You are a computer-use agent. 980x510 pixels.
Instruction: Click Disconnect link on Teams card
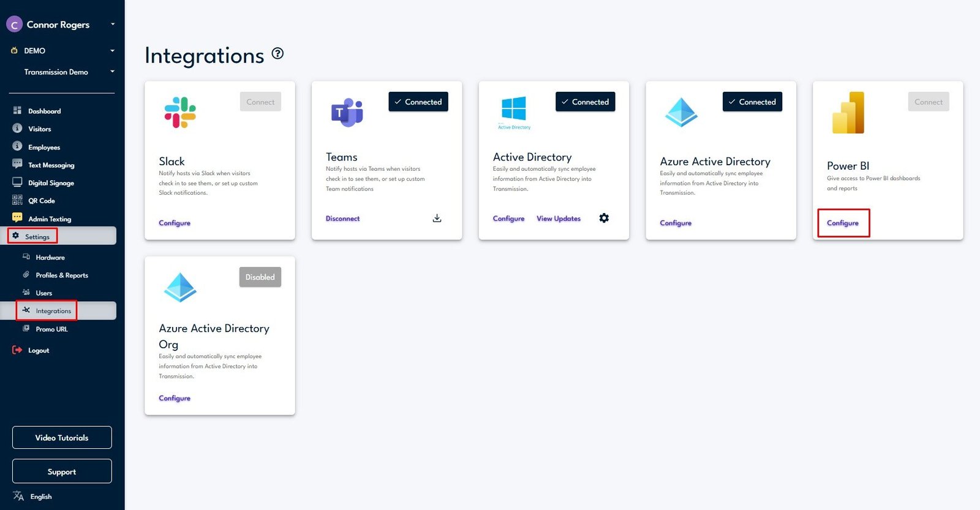343,219
